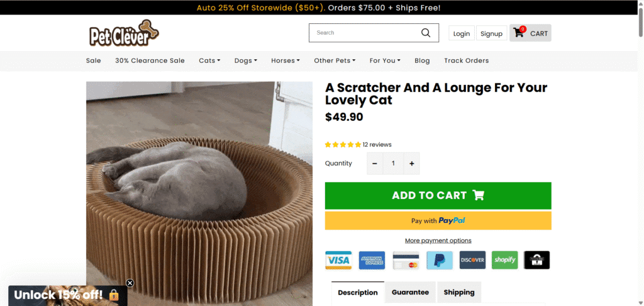
Task: Expand the Dogs menu dropdown
Action: point(246,60)
